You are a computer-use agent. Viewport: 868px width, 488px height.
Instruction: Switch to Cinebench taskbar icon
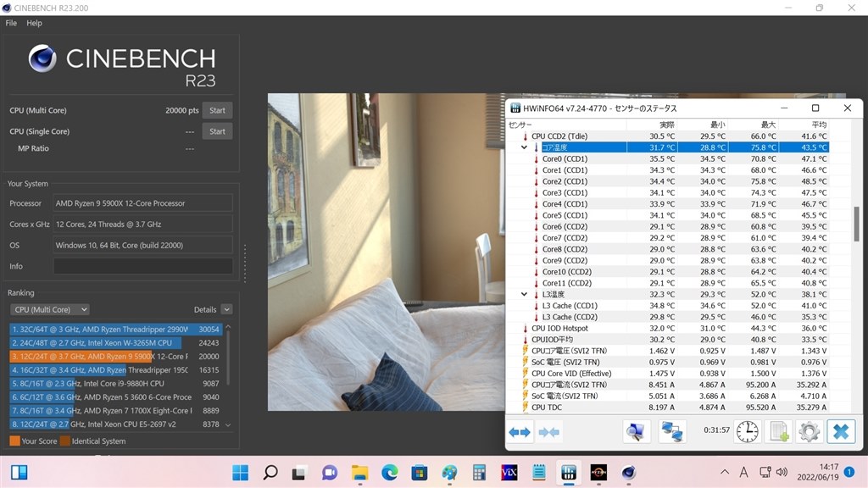click(628, 473)
